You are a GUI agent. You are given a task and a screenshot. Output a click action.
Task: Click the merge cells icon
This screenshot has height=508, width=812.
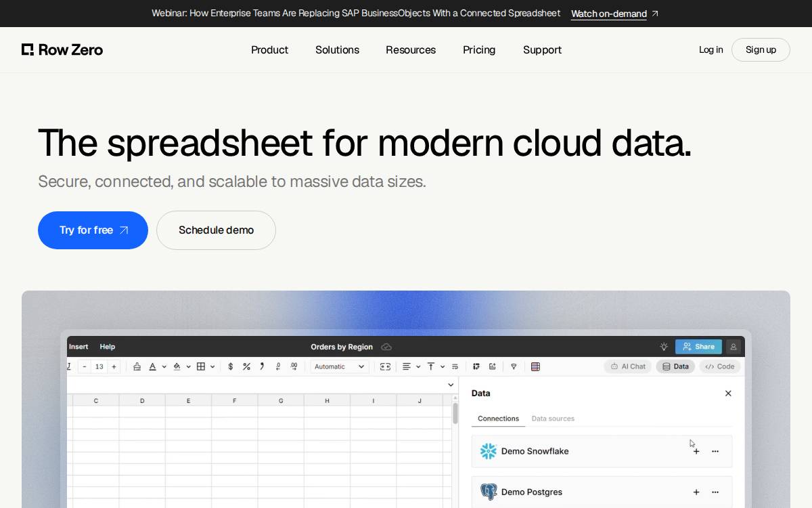(385, 366)
